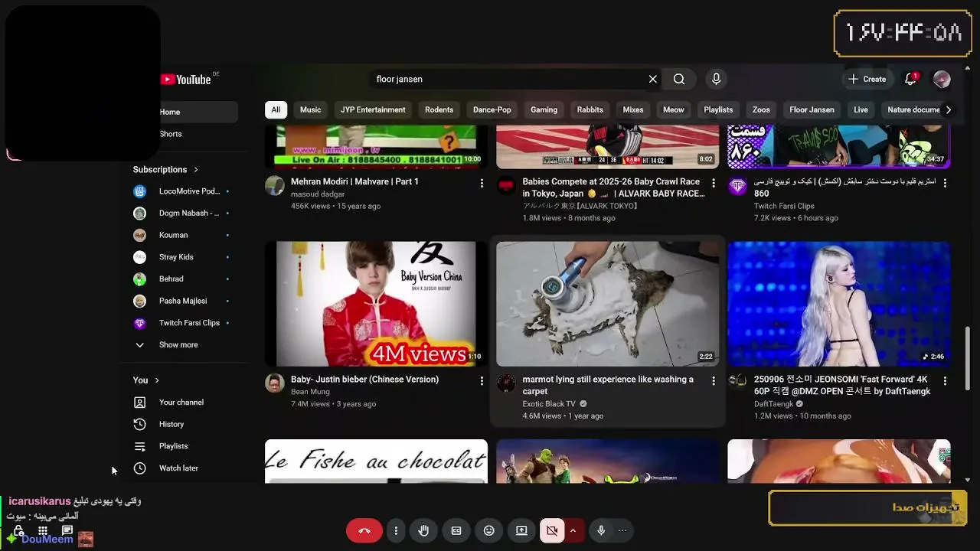Toggle the microphone in call bar
This screenshot has width=980, height=551.
(x=601, y=530)
